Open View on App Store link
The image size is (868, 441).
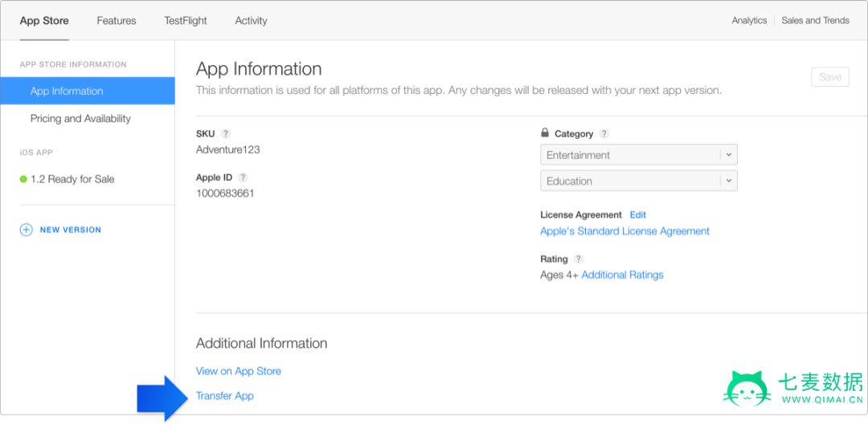pos(239,371)
